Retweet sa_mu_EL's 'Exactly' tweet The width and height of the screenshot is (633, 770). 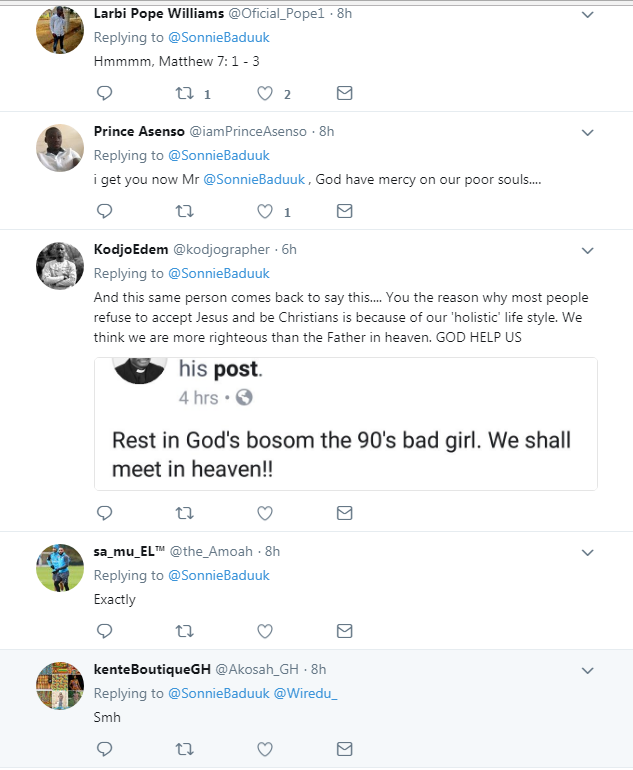pyautogui.click(x=185, y=631)
